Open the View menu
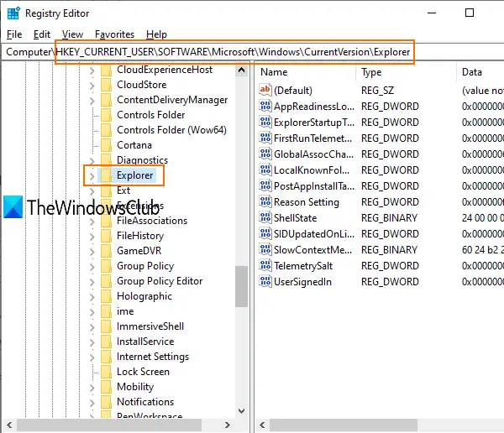504x433 pixels. click(72, 34)
